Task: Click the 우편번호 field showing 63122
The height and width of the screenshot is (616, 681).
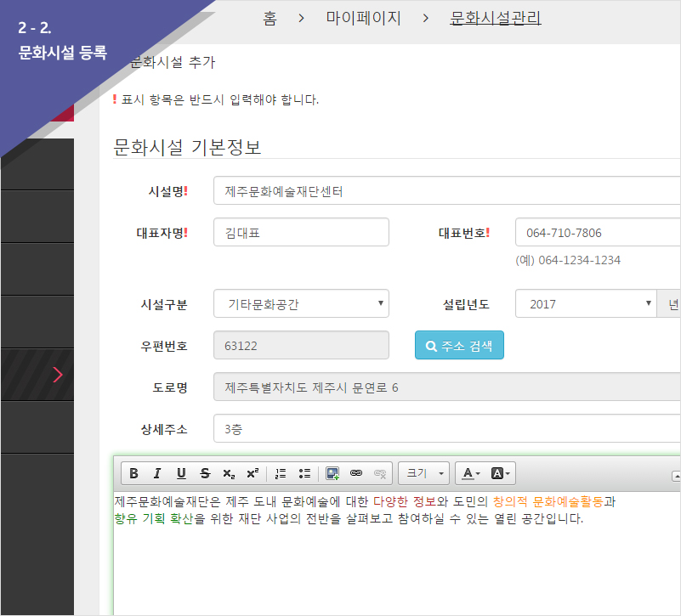Action: point(301,346)
